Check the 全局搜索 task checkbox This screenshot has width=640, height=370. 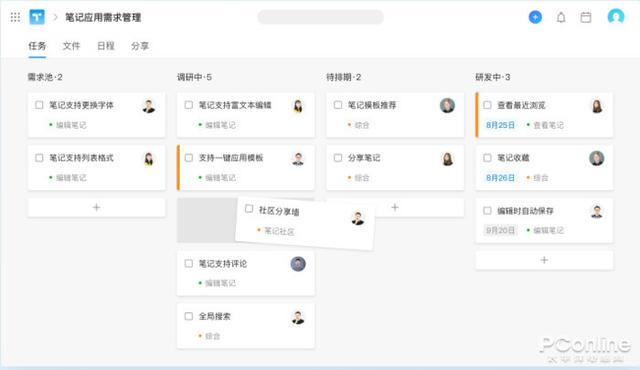pos(189,316)
